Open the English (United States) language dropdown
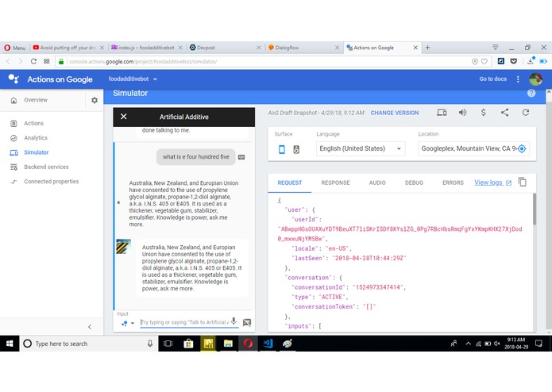The width and height of the screenshot is (552, 392). (360, 148)
